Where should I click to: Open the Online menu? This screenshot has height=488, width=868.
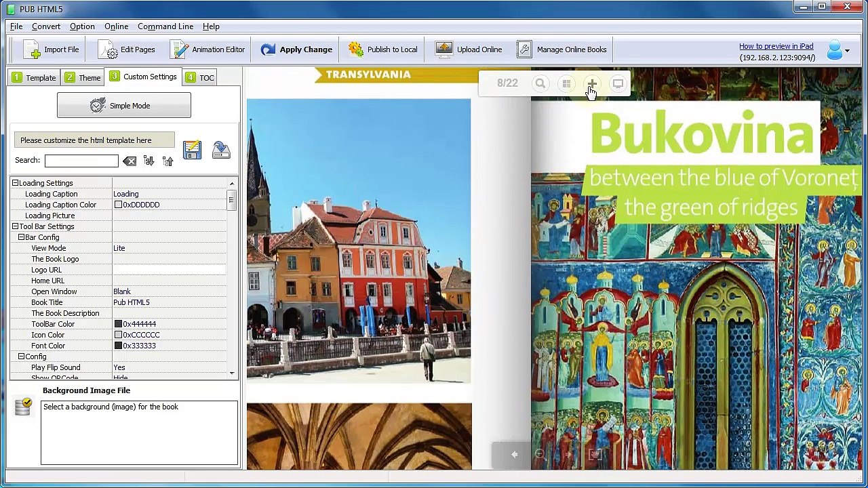117,26
